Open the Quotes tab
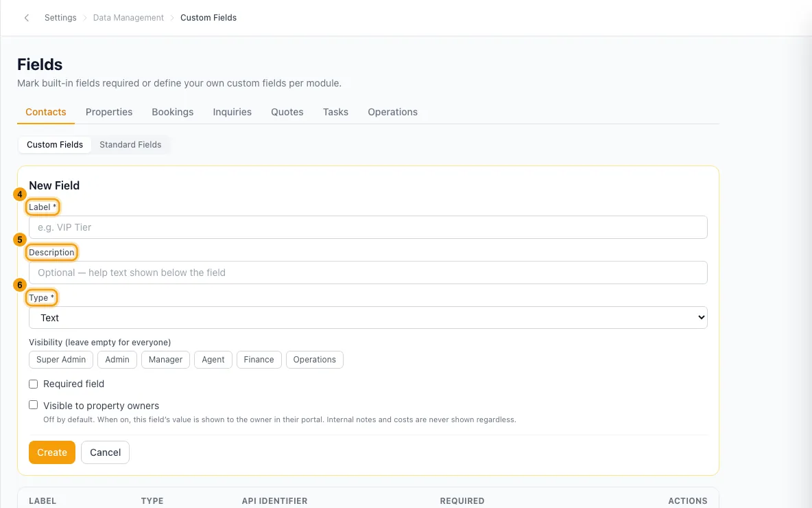Image resolution: width=812 pixels, height=508 pixels. [x=287, y=112]
